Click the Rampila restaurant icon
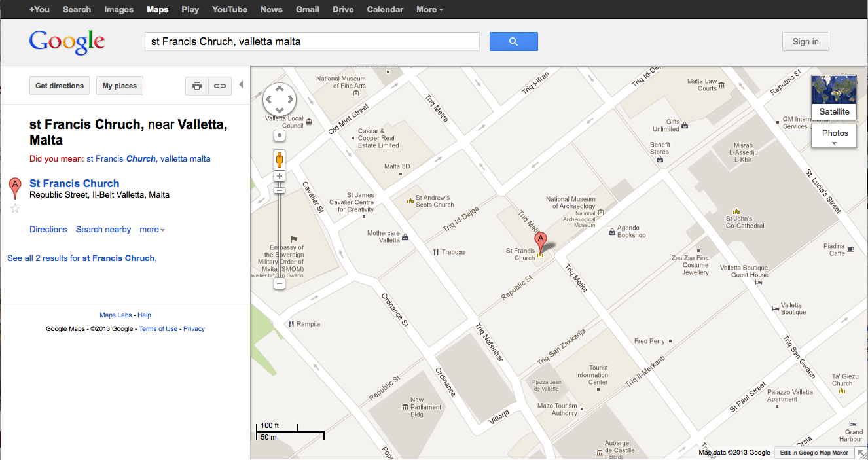 tap(291, 324)
